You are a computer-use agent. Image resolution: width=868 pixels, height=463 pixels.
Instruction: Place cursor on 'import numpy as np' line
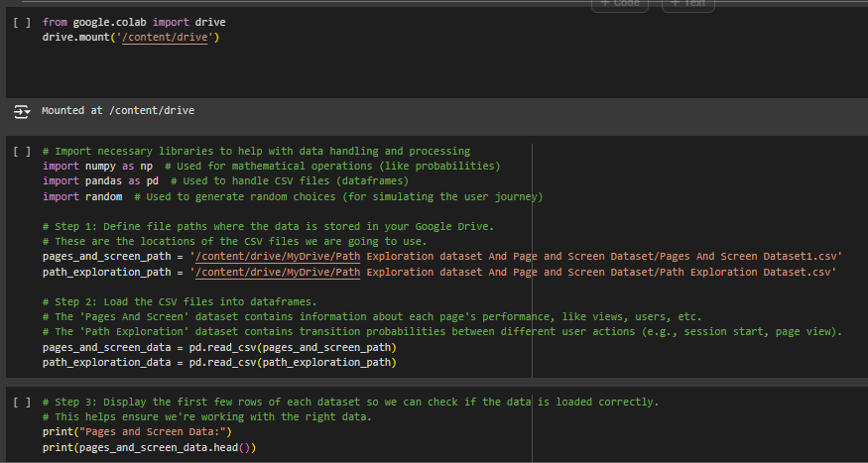tap(271, 166)
